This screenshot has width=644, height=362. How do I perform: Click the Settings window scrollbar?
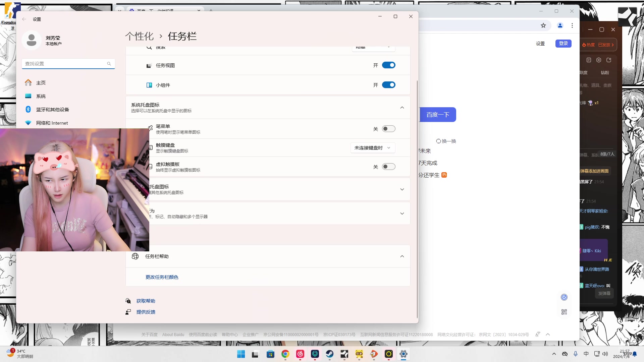(x=417, y=199)
